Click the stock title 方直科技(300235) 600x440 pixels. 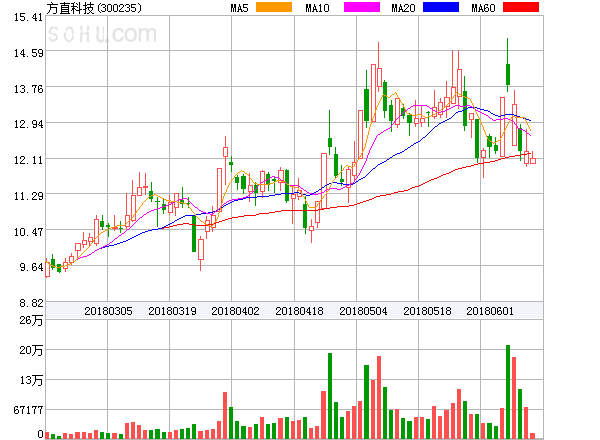tap(94, 8)
